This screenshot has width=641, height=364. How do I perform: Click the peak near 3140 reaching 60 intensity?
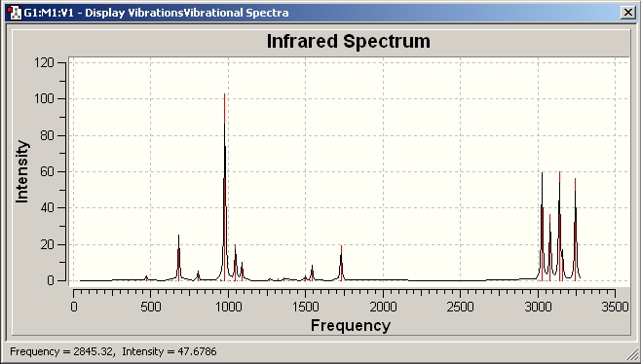click(559, 226)
